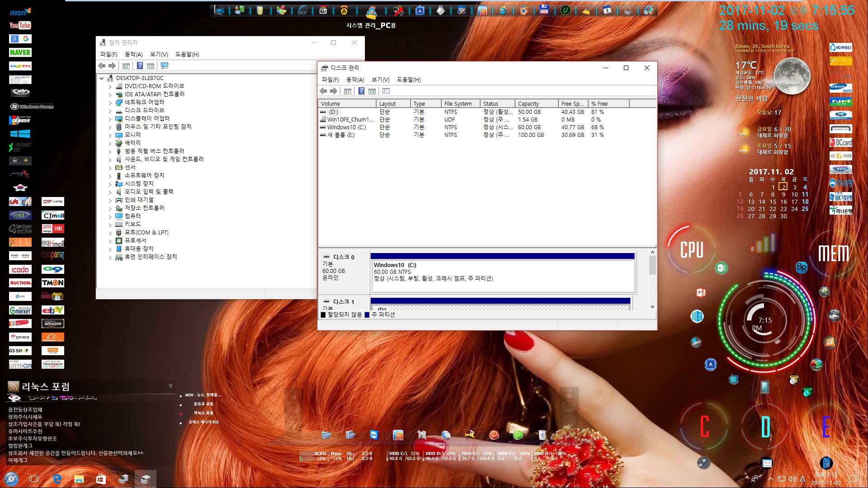Click the Forward arrow in Disk Management toolbar
The width and height of the screenshot is (868, 488).
pos(334,91)
